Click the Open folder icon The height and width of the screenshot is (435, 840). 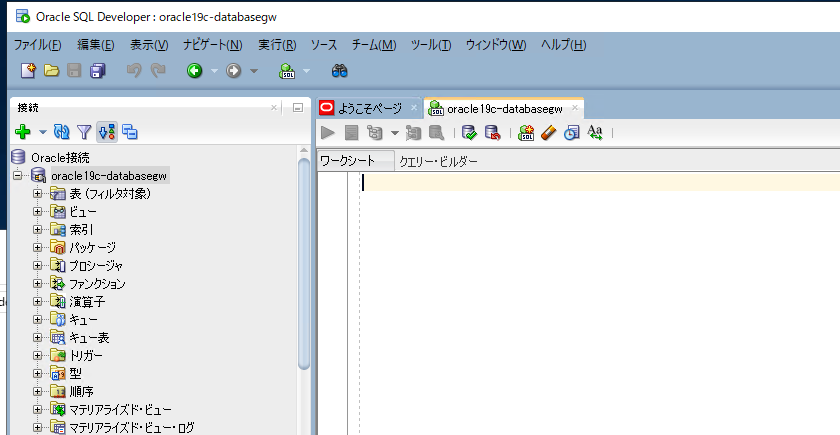51,70
